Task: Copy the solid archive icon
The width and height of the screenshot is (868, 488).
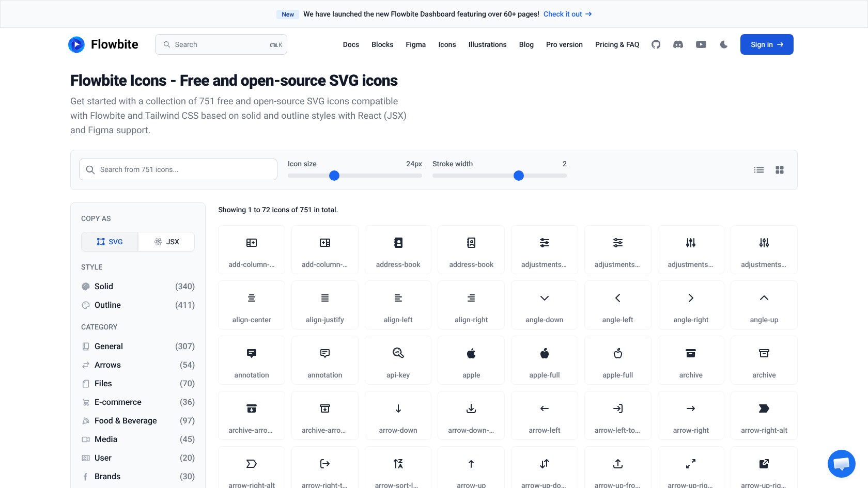Action: [691, 360]
